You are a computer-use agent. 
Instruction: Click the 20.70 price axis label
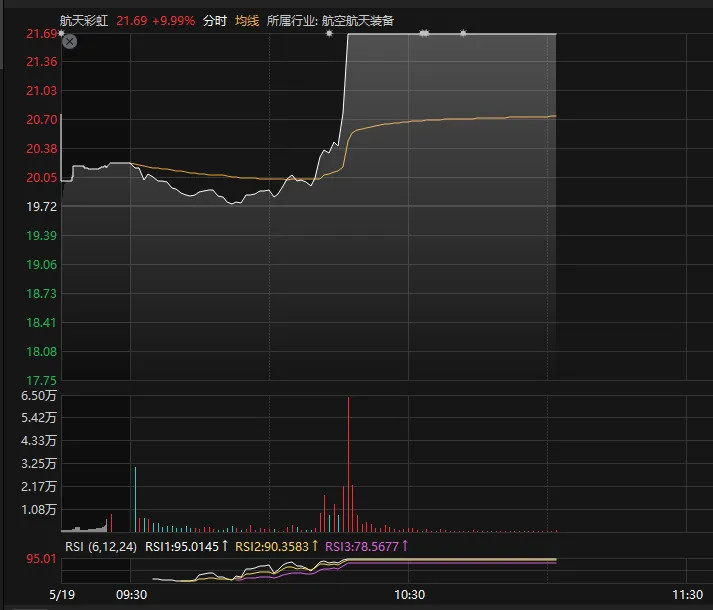click(x=42, y=120)
